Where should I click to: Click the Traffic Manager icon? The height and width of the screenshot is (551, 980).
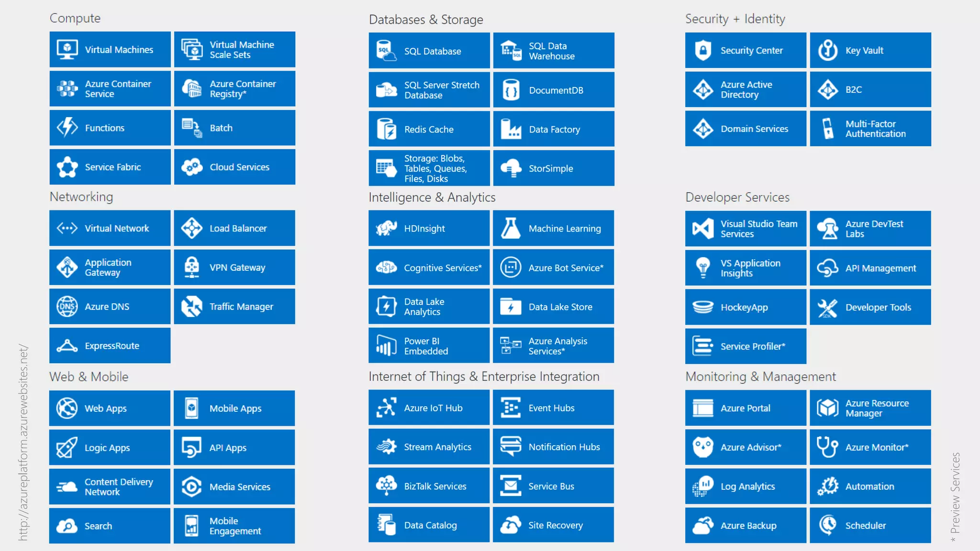click(192, 307)
